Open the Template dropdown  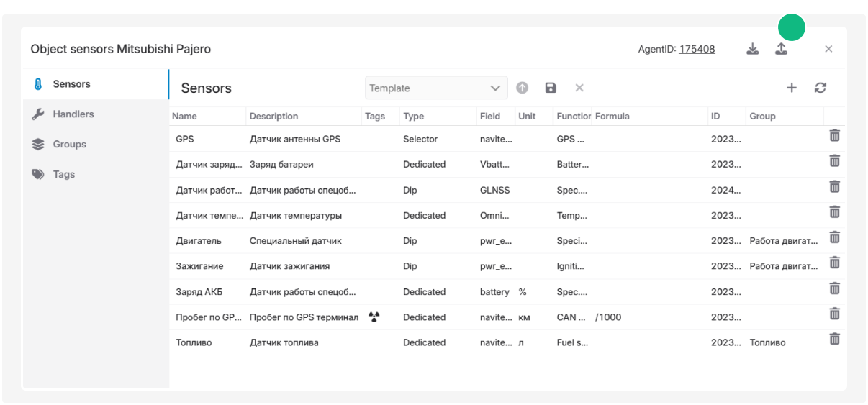pyautogui.click(x=435, y=88)
